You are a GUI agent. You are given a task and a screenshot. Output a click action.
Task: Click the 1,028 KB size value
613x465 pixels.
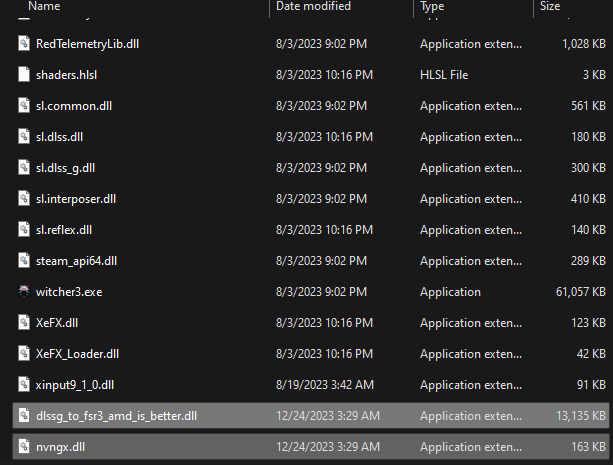pos(584,44)
